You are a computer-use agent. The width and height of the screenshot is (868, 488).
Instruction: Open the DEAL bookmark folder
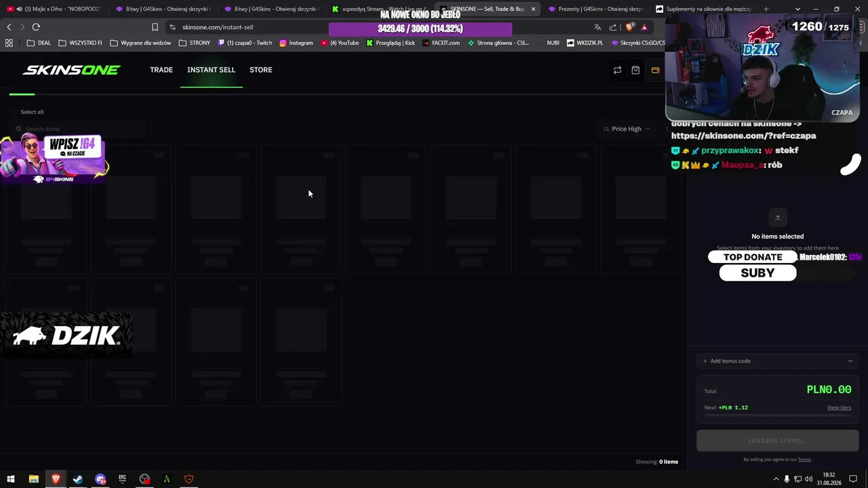coord(39,43)
